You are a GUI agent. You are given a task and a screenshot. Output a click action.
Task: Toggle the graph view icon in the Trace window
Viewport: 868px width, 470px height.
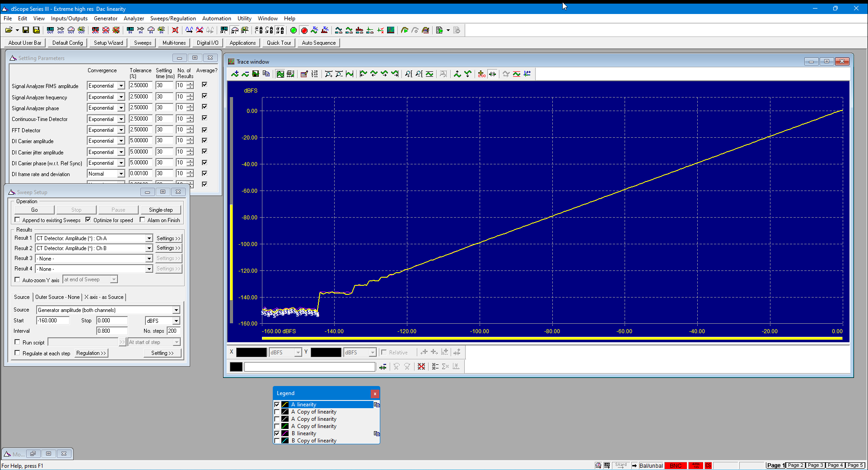click(x=280, y=74)
